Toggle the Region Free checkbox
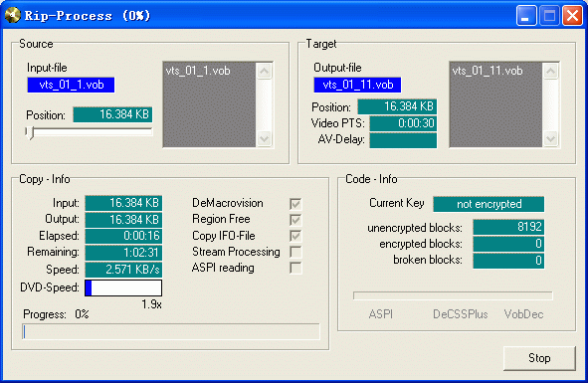 point(295,220)
